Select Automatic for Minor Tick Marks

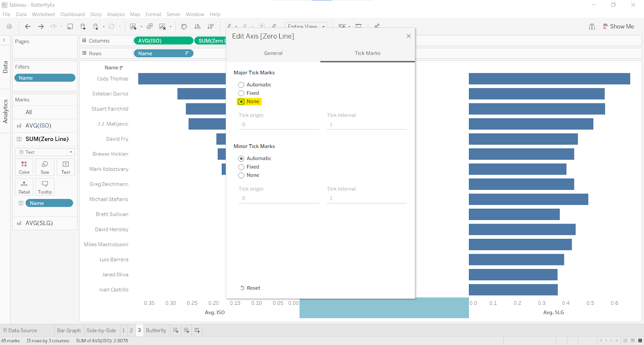(241, 158)
